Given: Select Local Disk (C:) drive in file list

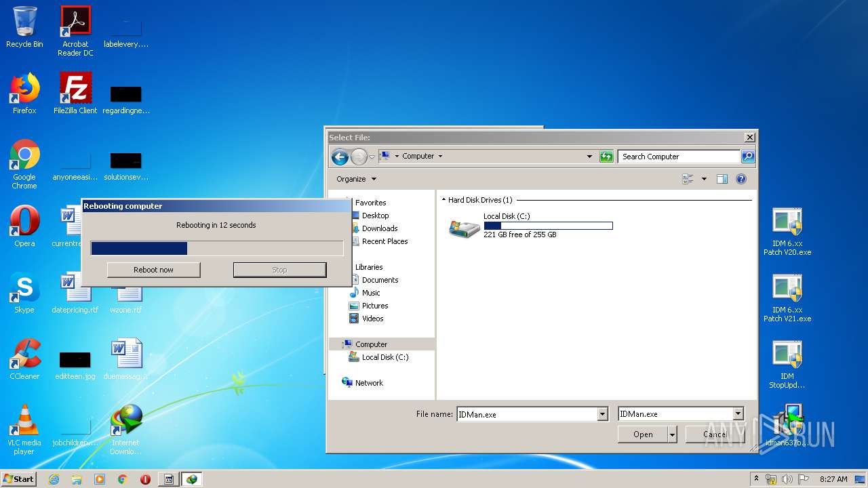Looking at the screenshot, I should [x=531, y=226].
